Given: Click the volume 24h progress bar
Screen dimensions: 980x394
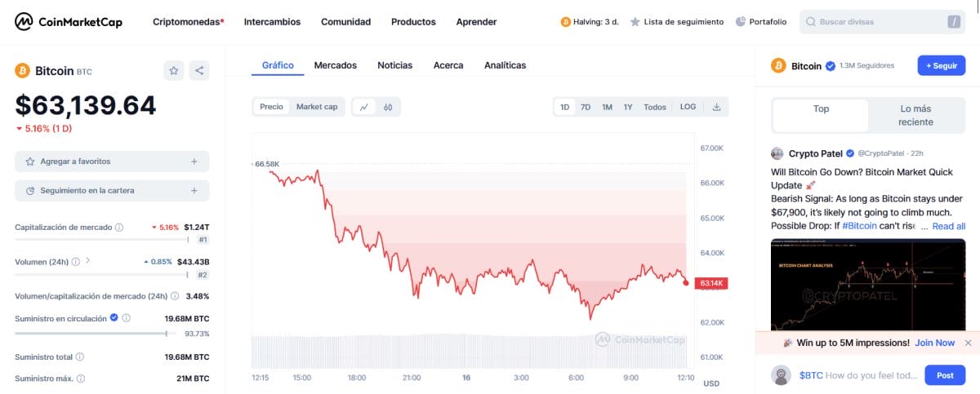Looking at the screenshot, I should (101, 274).
